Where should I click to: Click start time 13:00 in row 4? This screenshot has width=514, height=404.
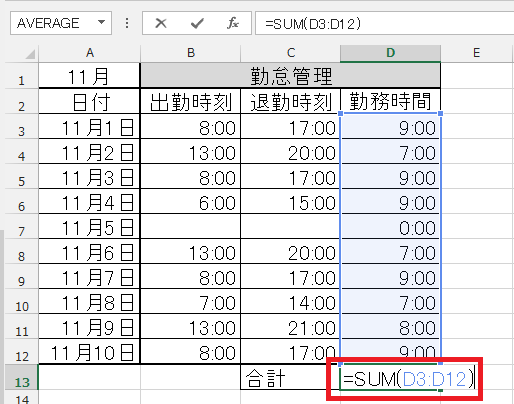tap(190, 151)
